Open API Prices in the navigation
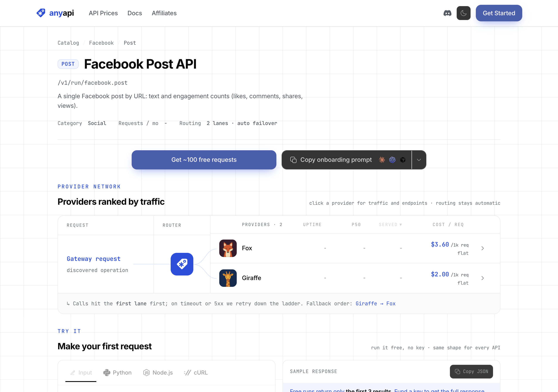Image resolution: width=558 pixels, height=392 pixels. point(103,13)
